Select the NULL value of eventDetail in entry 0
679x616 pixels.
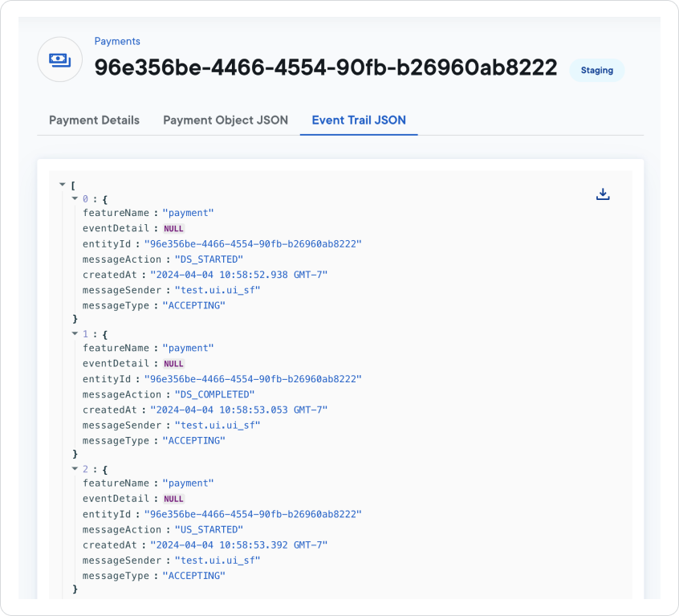173,228
